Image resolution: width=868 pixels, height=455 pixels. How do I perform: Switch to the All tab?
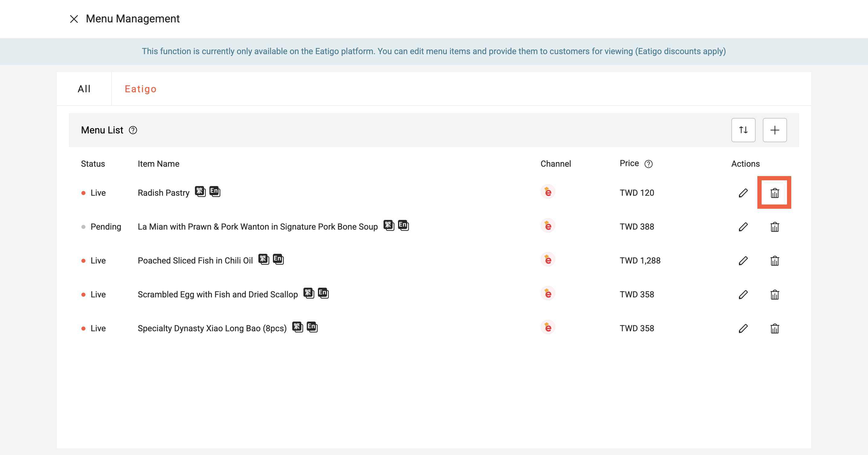84,89
